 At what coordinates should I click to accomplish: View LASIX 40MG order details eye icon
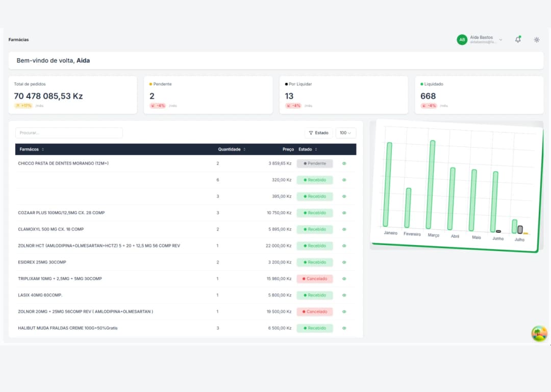click(x=344, y=295)
